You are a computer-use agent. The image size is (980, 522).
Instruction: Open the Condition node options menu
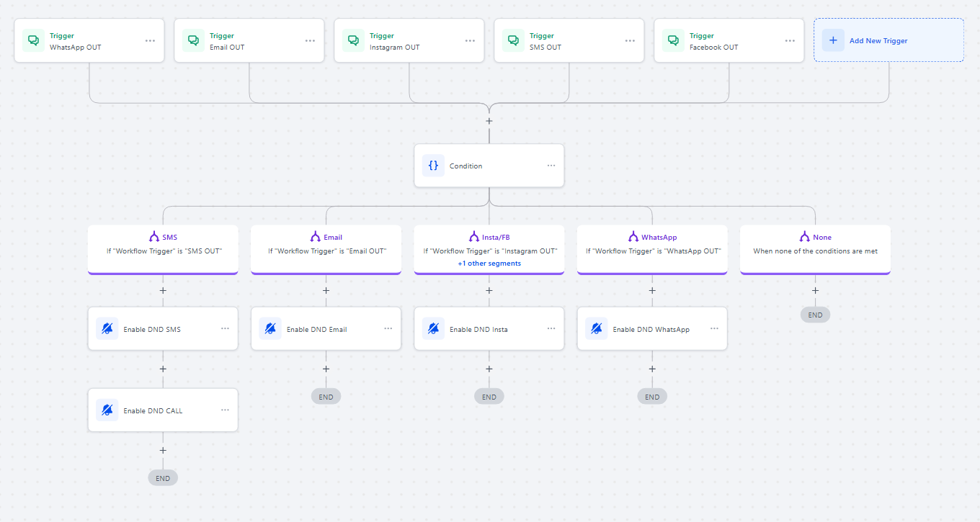click(x=551, y=166)
